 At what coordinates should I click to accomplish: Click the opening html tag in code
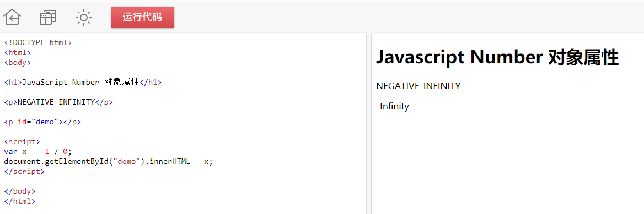[x=18, y=52]
